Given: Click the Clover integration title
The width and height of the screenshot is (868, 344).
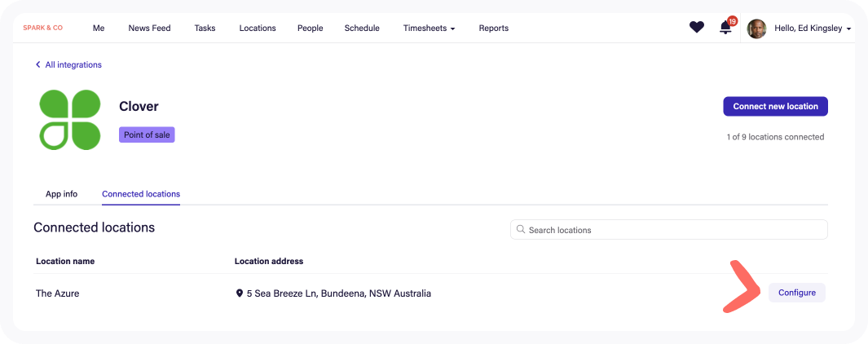Looking at the screenshot, I should click(139, 106).
